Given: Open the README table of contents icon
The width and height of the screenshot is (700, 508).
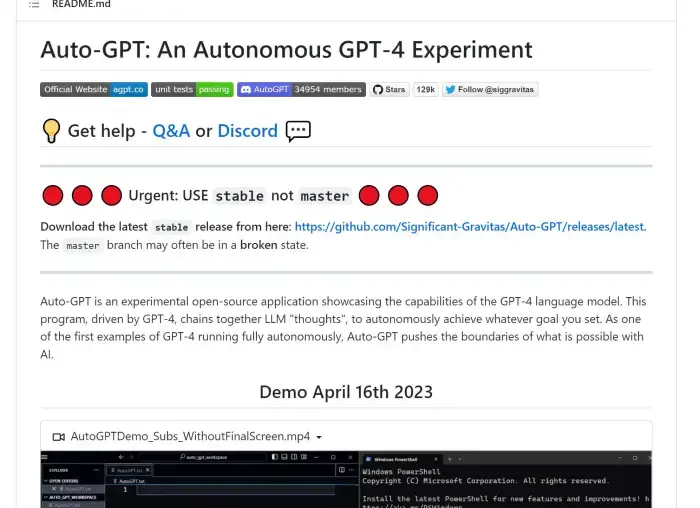Looking at the screenshot, I should [34, 5].
